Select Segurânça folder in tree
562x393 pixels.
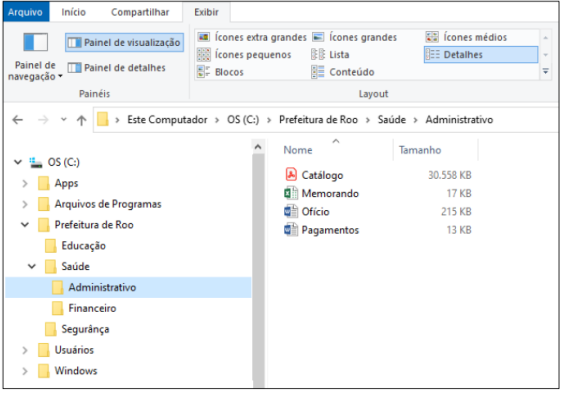click(x=85, y=329)
